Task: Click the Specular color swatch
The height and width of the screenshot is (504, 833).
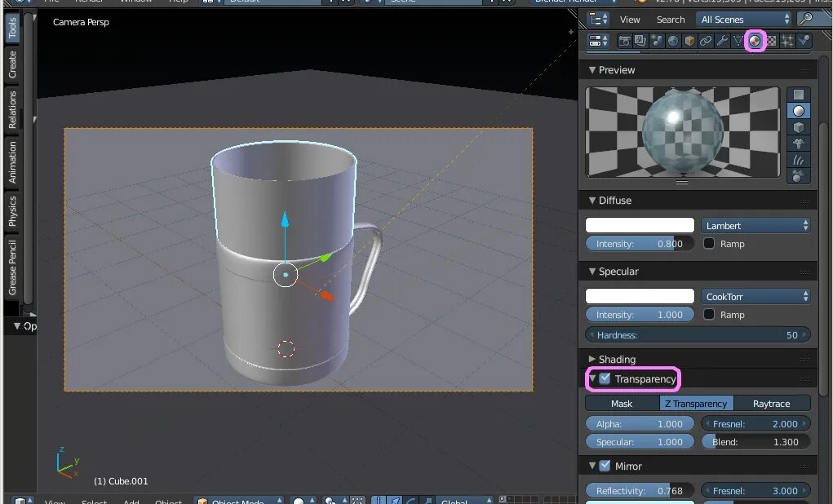Action: coord(640,296)
